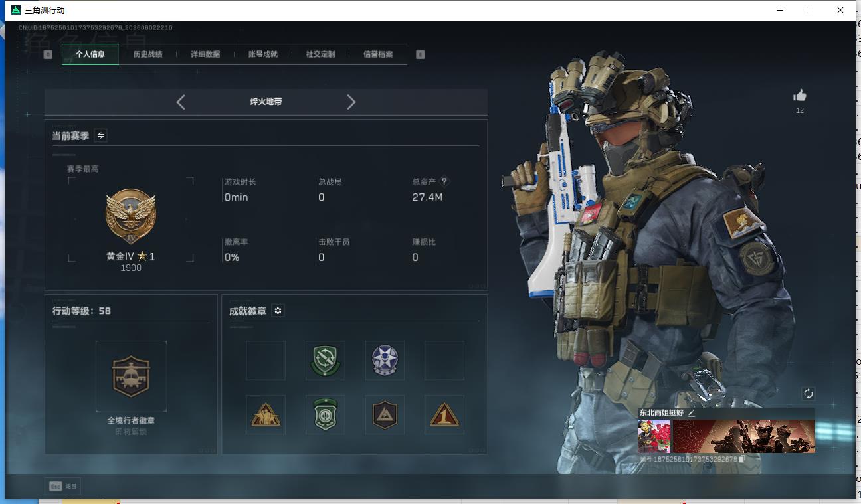Click the 全境行者徽章 helicopter badge
861x504 pixels.
131,376
